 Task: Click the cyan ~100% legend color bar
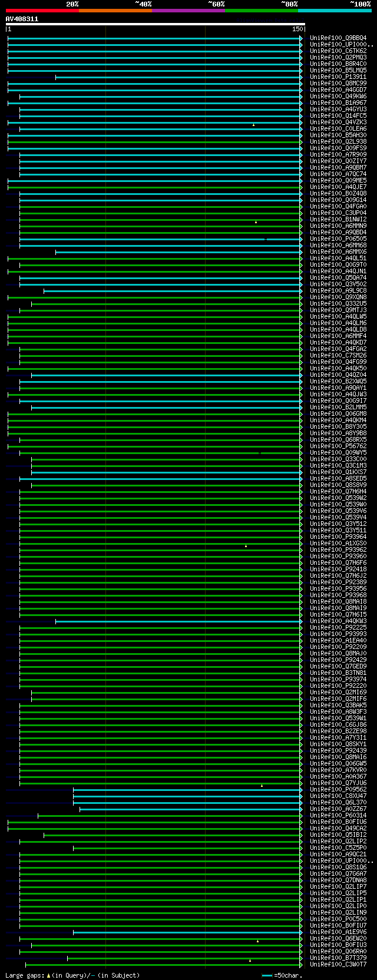335,11
